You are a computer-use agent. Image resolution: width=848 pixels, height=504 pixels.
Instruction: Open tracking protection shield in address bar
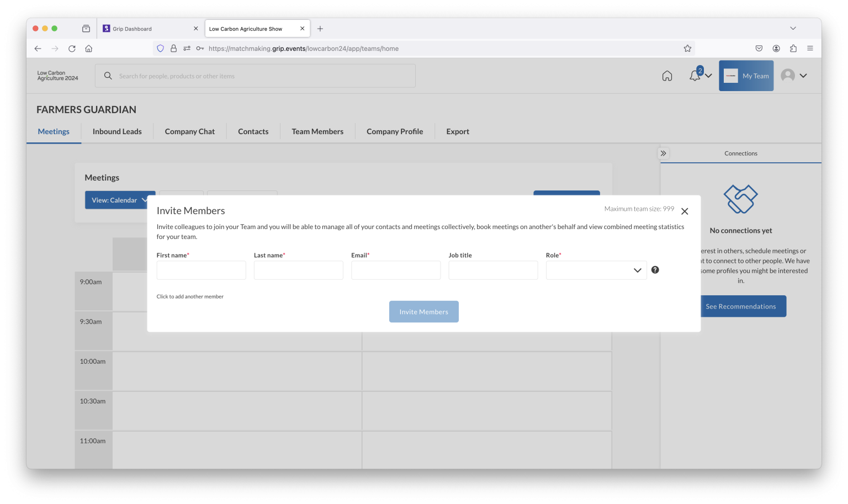point(160,48)
